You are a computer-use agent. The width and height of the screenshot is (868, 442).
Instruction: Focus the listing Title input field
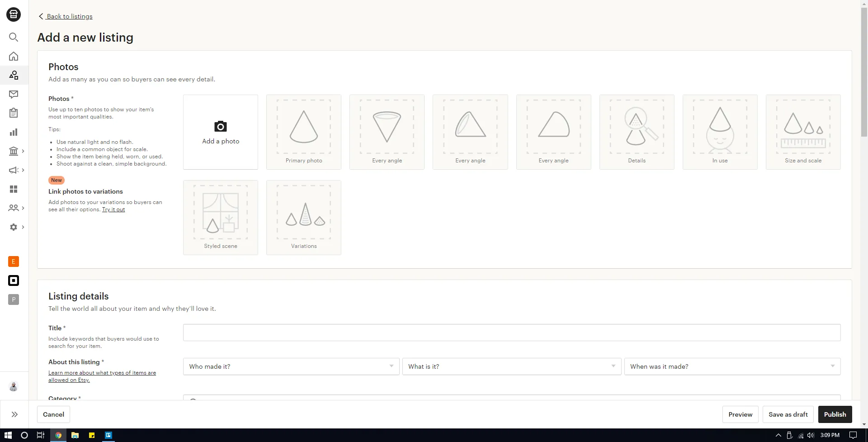point(512,333)
